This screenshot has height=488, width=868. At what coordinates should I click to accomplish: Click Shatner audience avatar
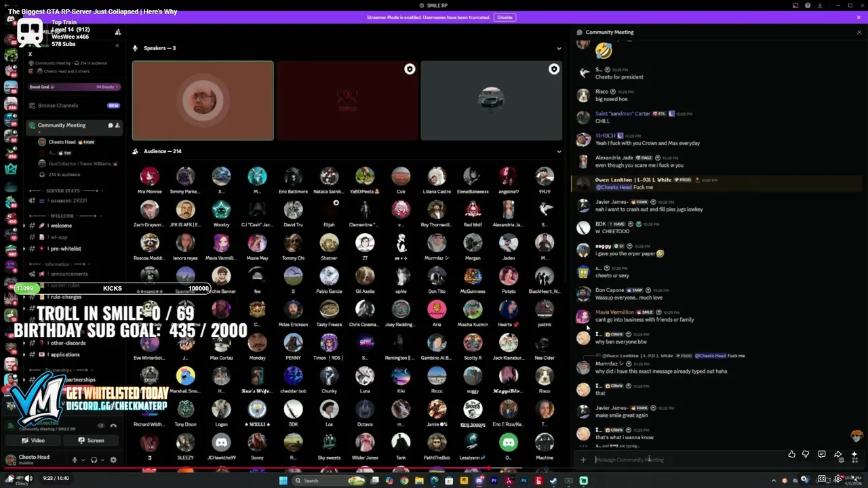[329, 243]
